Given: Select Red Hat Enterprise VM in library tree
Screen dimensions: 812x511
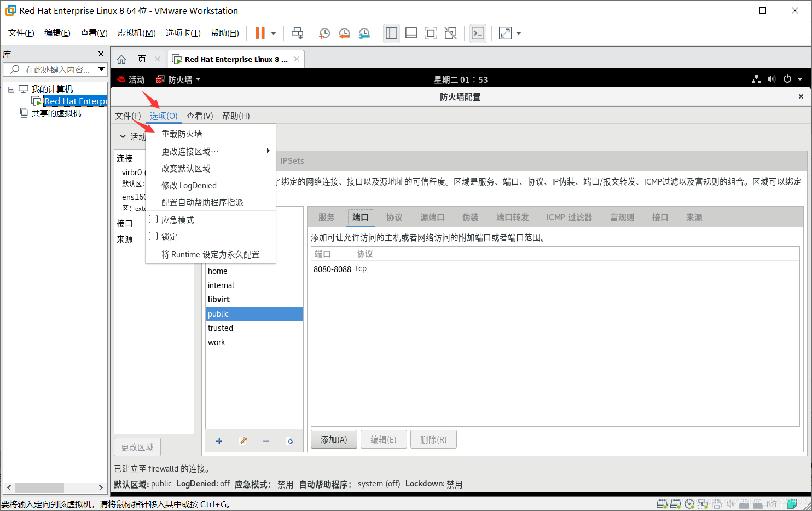Looking at the screenshot, I should coord(75,101).
